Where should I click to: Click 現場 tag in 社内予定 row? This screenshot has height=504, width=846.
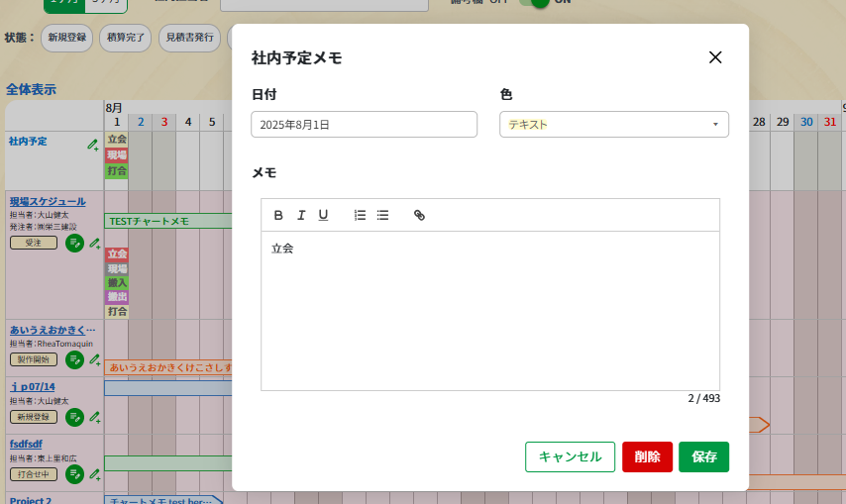[117, 155]
